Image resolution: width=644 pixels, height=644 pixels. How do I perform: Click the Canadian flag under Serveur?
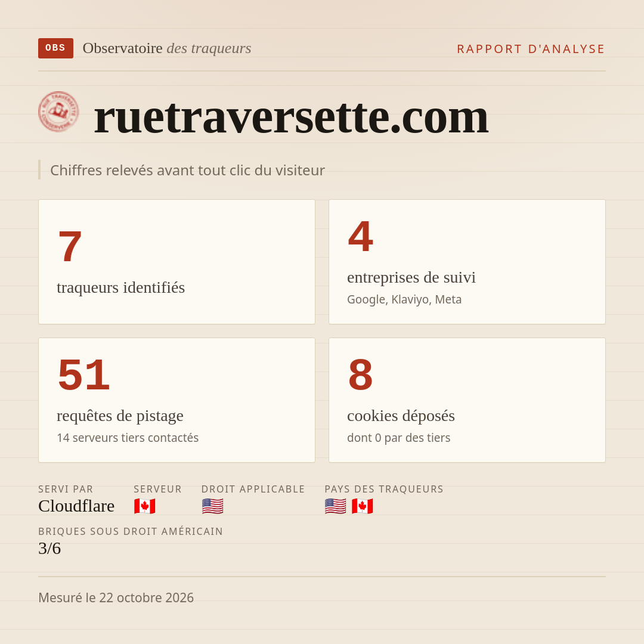click(144, 506)
